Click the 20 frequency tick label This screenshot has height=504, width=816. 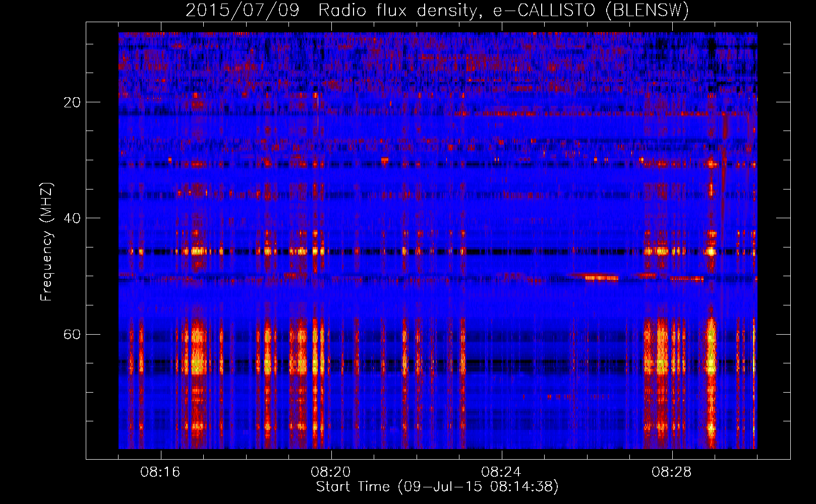point(72,102)
